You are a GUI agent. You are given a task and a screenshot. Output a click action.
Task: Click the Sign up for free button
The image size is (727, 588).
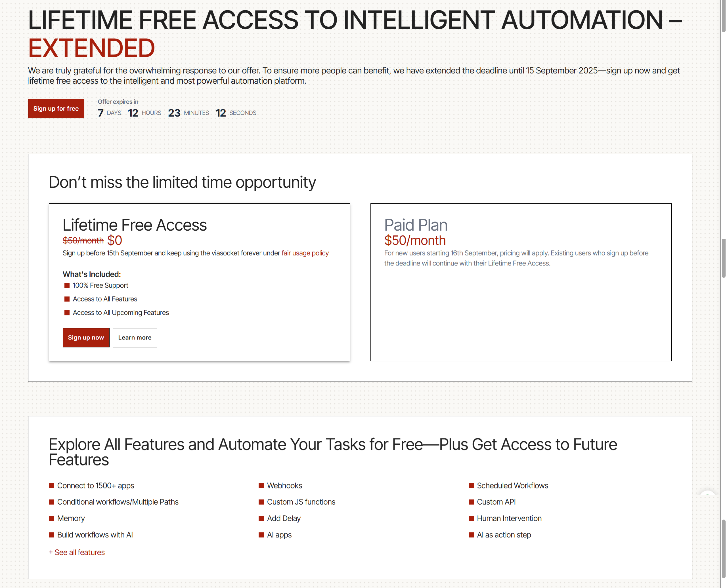click(x=56, y=108)
